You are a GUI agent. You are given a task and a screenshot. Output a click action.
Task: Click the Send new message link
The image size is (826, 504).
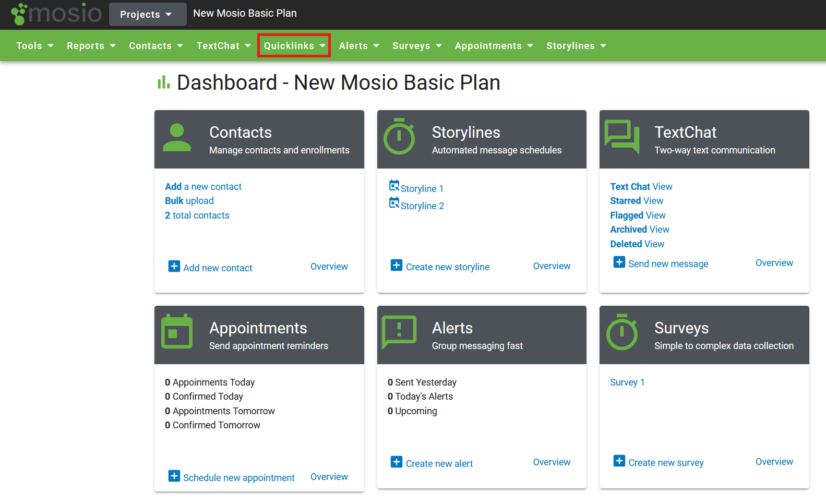pyautogui.click(x=668, y=264)
